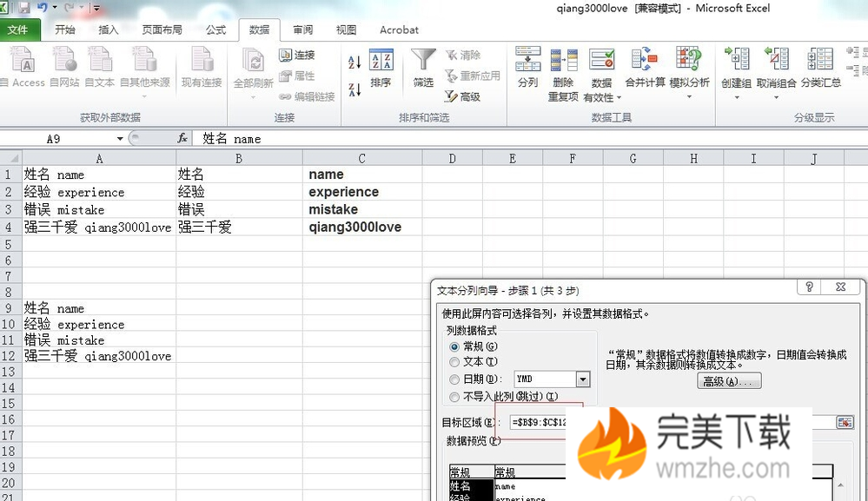Sort ascending A to Z
868x501 pixels.
pos(354,62)
